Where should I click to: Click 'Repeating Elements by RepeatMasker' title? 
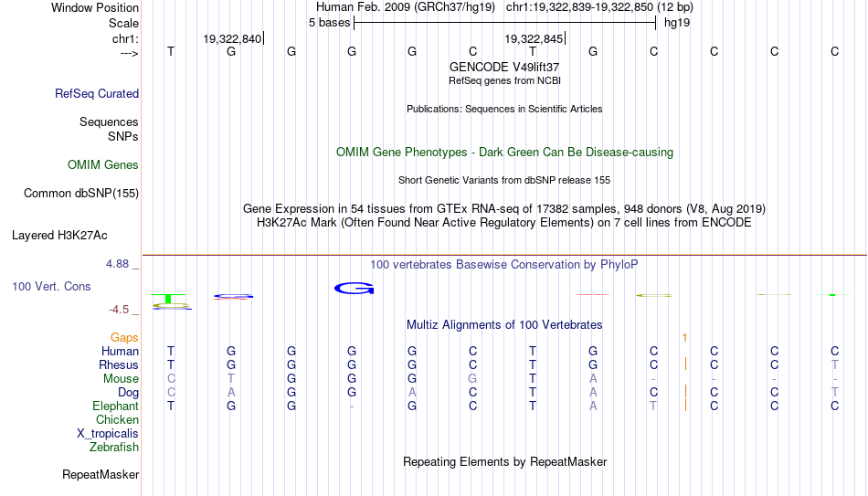tap(505, 461)
